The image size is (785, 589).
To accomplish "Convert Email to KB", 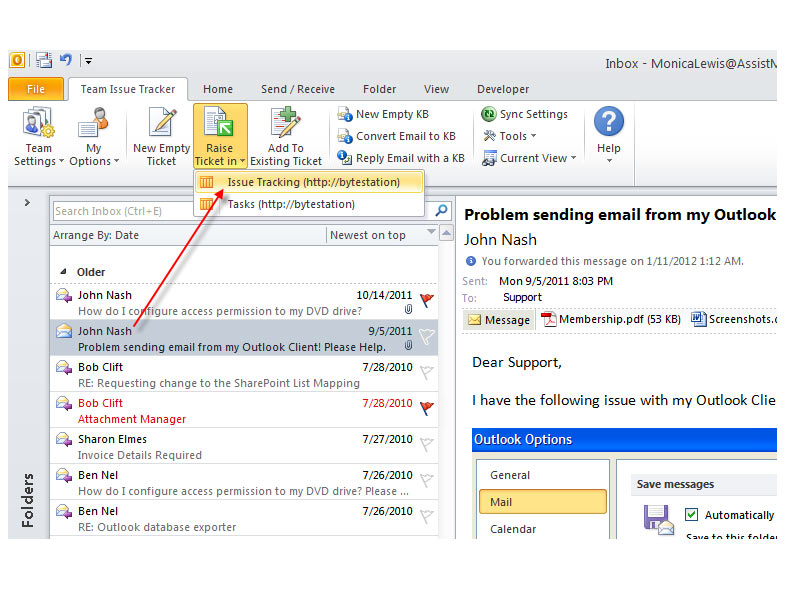I will (x=404, y=136).
